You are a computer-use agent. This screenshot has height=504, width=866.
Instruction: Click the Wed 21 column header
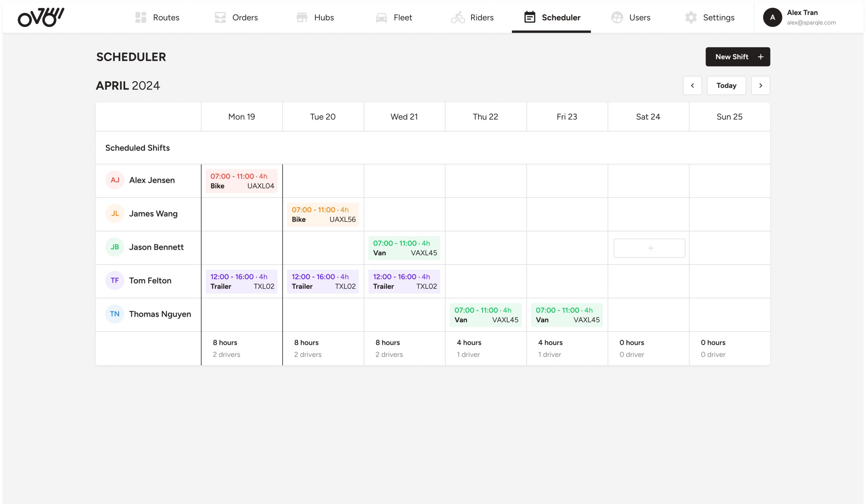tap(404, 117)
